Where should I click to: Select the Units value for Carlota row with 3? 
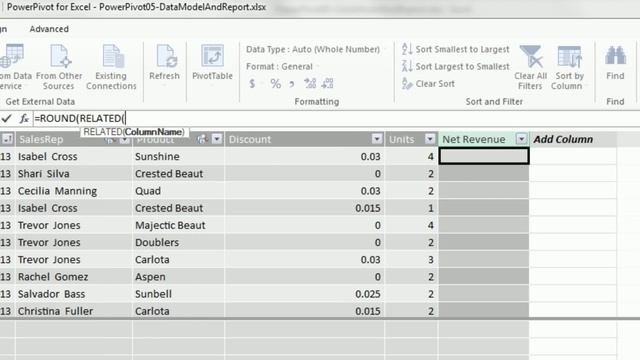[x=411, y=260]
